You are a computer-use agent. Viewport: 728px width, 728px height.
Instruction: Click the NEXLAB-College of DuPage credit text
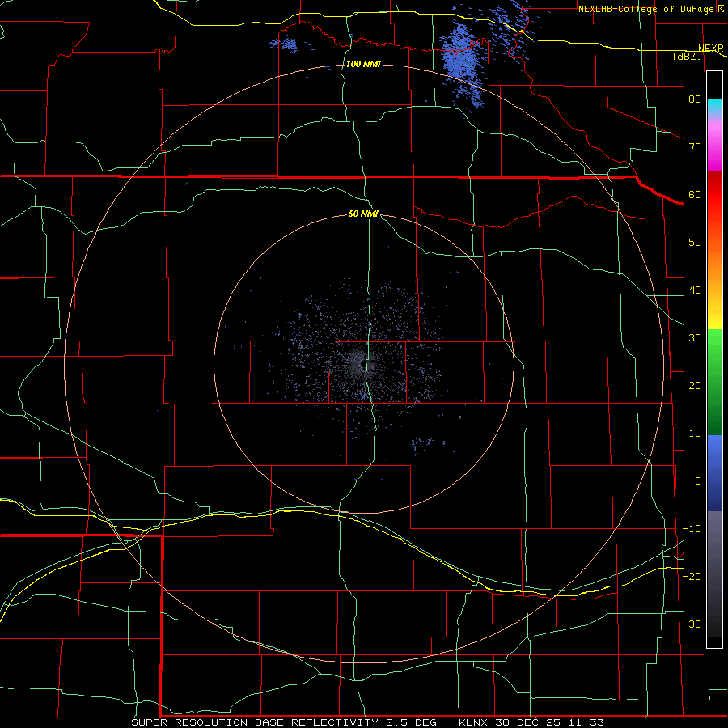[x=650, y=9]
